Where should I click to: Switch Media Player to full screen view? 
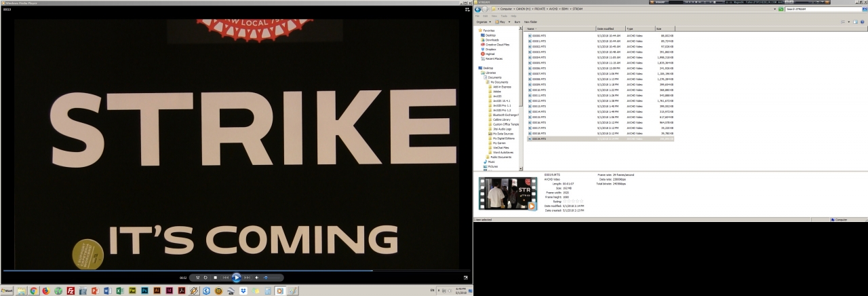(466, 277)
